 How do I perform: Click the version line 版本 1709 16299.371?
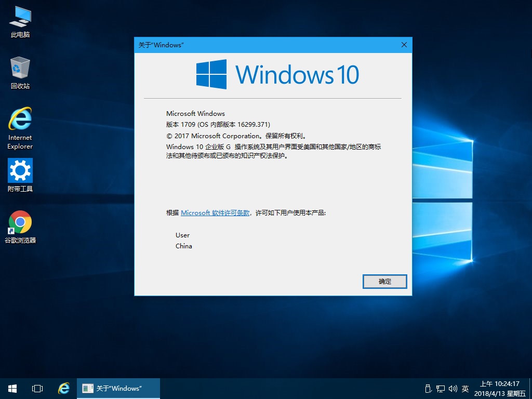218,125
